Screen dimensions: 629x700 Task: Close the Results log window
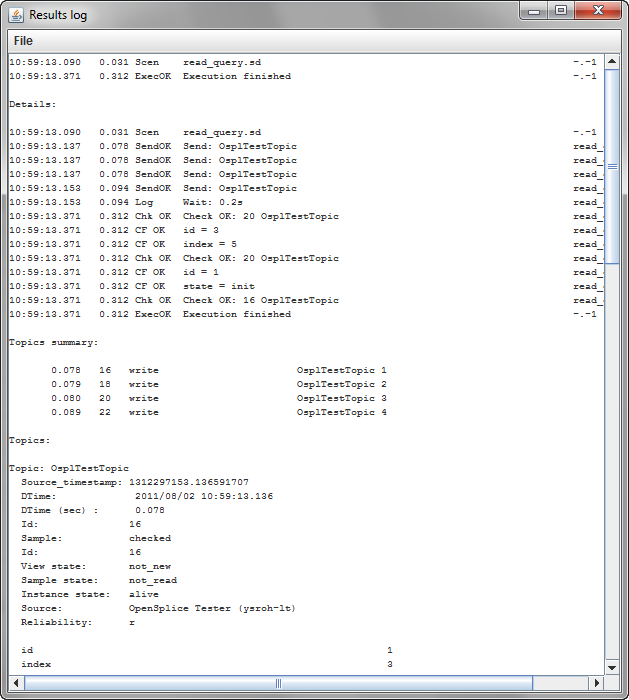click(598, 11)
